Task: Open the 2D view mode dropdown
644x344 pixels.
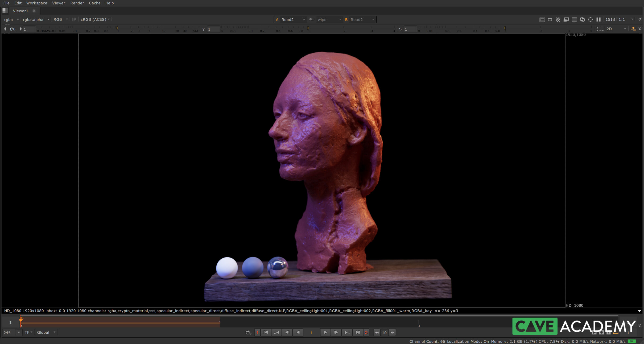Action: click(616, 29)
